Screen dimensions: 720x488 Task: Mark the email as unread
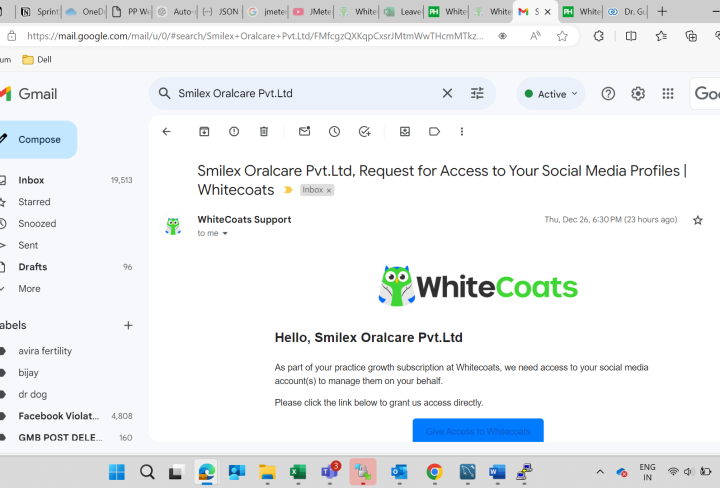pyautogui.click(x=304, y=131)
